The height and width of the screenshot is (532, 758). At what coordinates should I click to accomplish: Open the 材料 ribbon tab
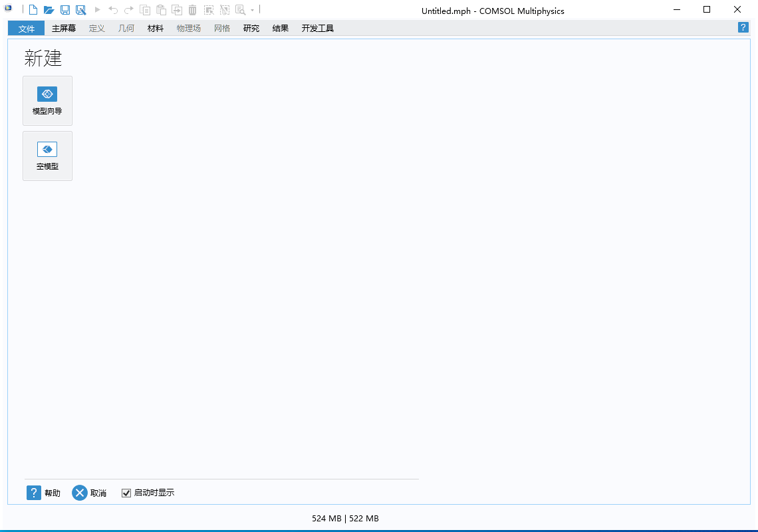(x=156, y=29)
